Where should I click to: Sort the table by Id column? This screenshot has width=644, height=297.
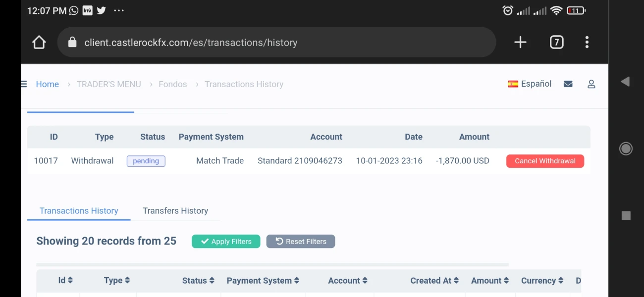pyautogui.click(x=65, y=281)
